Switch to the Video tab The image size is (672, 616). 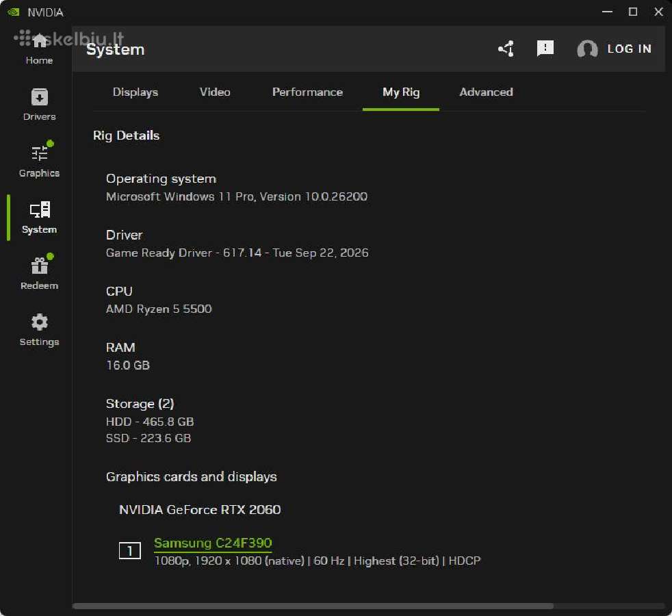pos(215,92)
